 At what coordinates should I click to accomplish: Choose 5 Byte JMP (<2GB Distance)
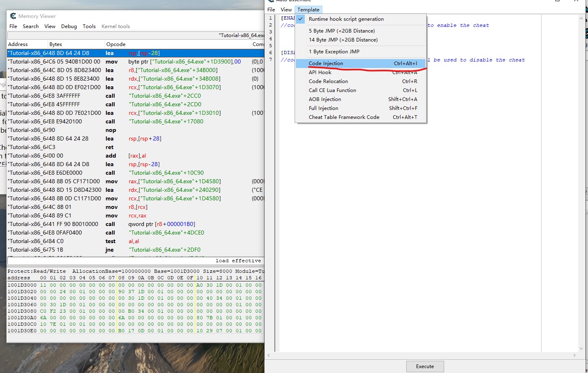[361, 31]
